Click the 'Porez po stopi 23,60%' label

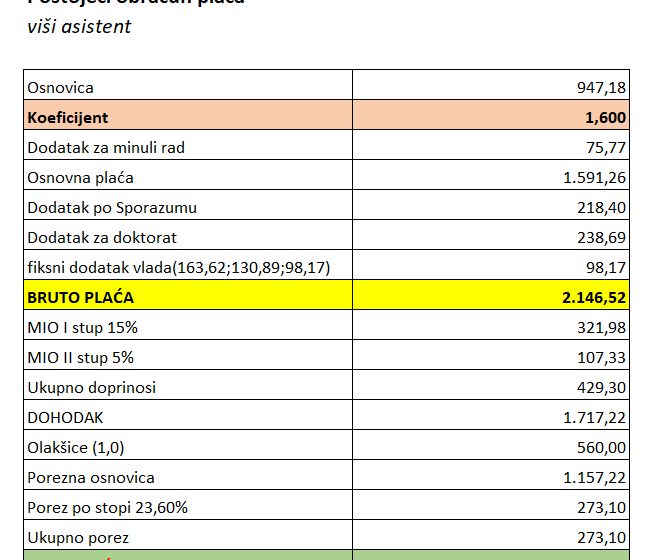click(x=108, y=508)
